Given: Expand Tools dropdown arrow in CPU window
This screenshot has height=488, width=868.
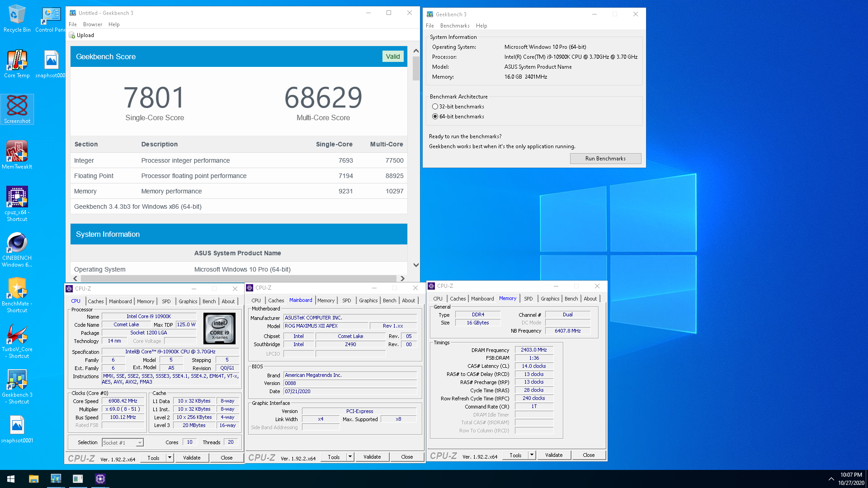Looking at the screenshot, I should click(170, 458).
